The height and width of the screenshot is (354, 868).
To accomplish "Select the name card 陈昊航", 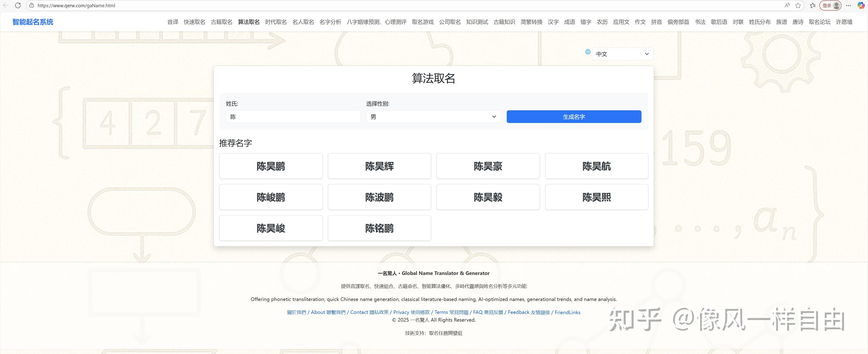I will tap(596, 166).
